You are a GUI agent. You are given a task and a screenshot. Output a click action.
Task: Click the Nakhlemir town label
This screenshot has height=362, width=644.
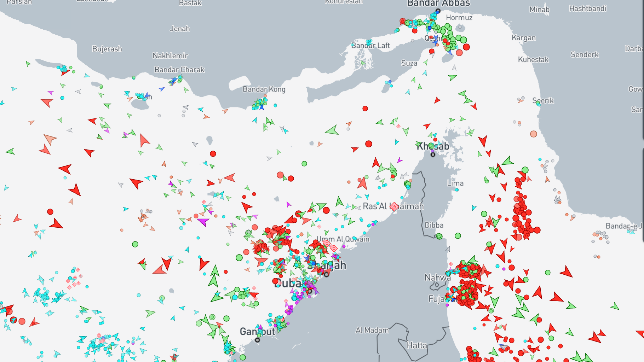[170, 56]
